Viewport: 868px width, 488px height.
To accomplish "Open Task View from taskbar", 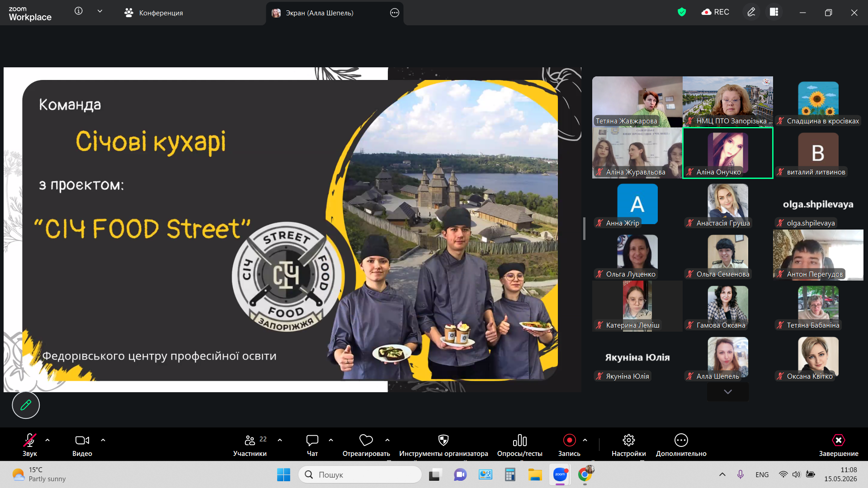I will tap(435, 474).
